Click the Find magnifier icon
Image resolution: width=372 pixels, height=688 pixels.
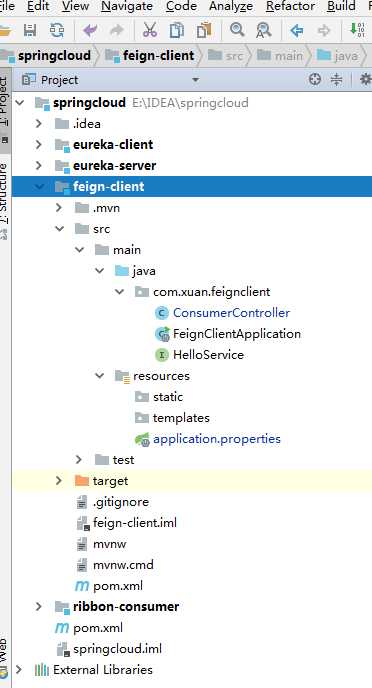click(237, 29)
